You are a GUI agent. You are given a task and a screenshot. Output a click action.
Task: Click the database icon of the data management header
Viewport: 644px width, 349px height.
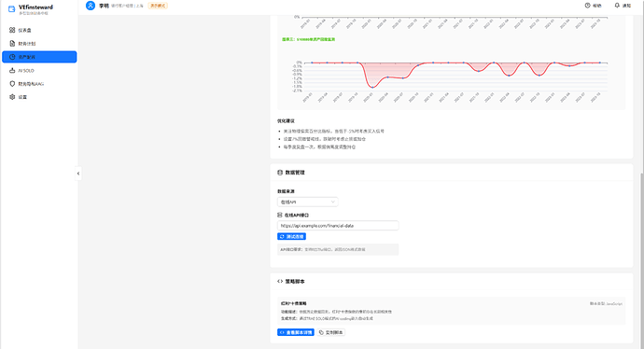click(280, 173)
